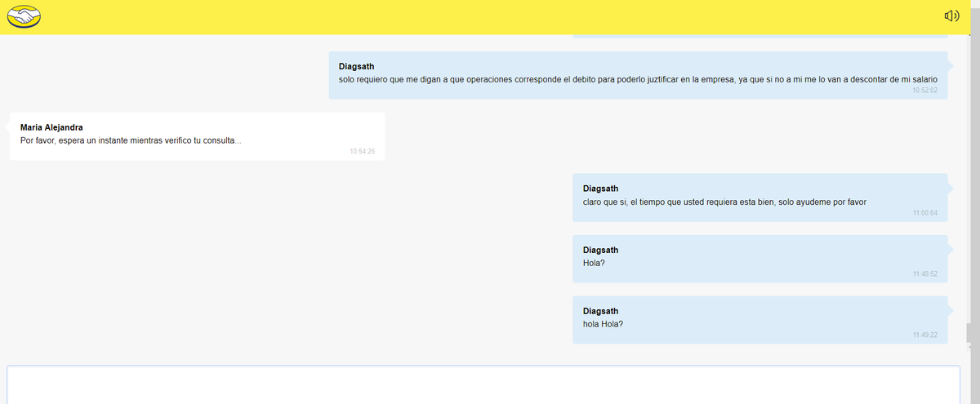Click the timestamp 11:49:22
980x404 pixels.
click(924, 335)
